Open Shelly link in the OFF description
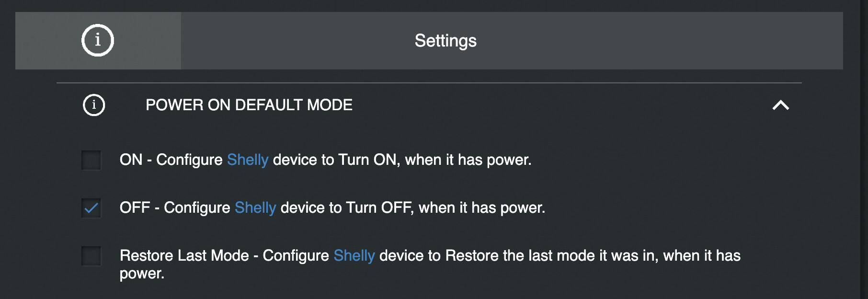Viewport: 868px width, 299px height. coord(255,207)
